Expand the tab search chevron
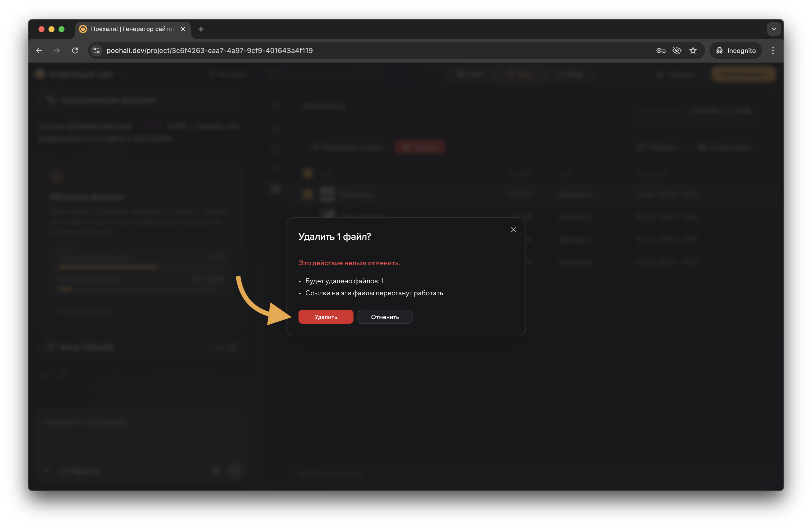The height and width of the screenshot is (528, 812). (773, 29)
